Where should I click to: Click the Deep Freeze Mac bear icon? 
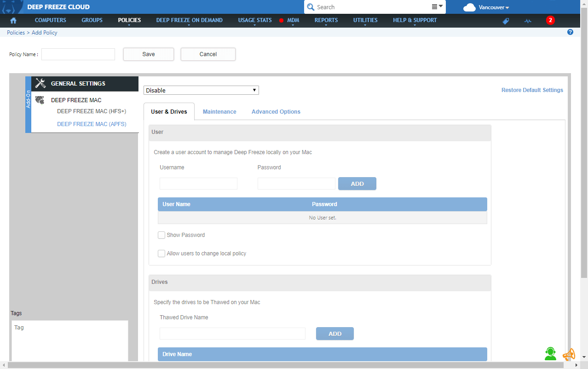click(x=40, y=100)
